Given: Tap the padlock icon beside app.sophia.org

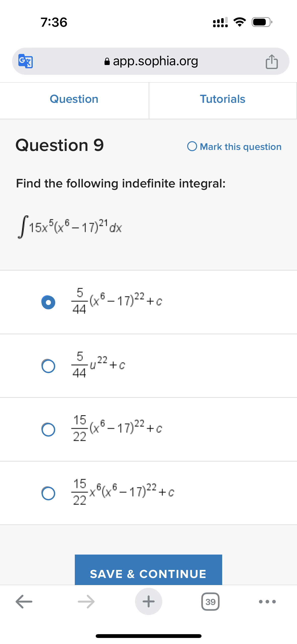Looking at the screenshot, I should (107, 61).
